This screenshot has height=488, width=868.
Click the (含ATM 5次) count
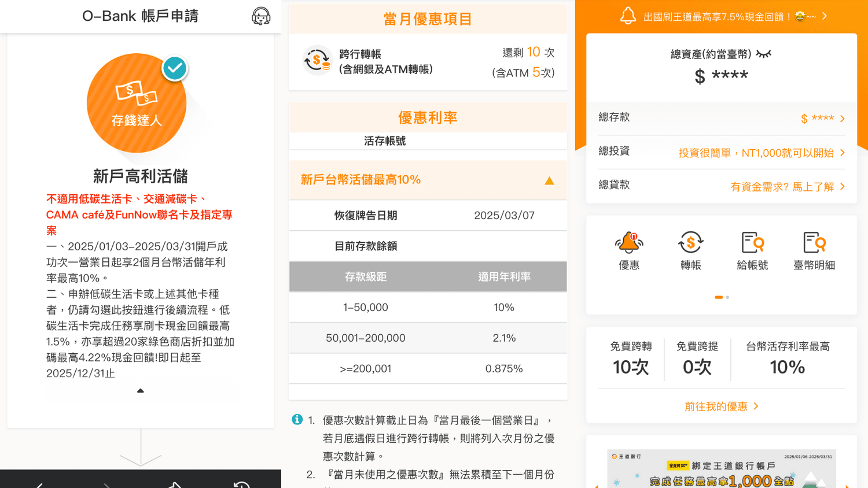[x=523, y=73]
